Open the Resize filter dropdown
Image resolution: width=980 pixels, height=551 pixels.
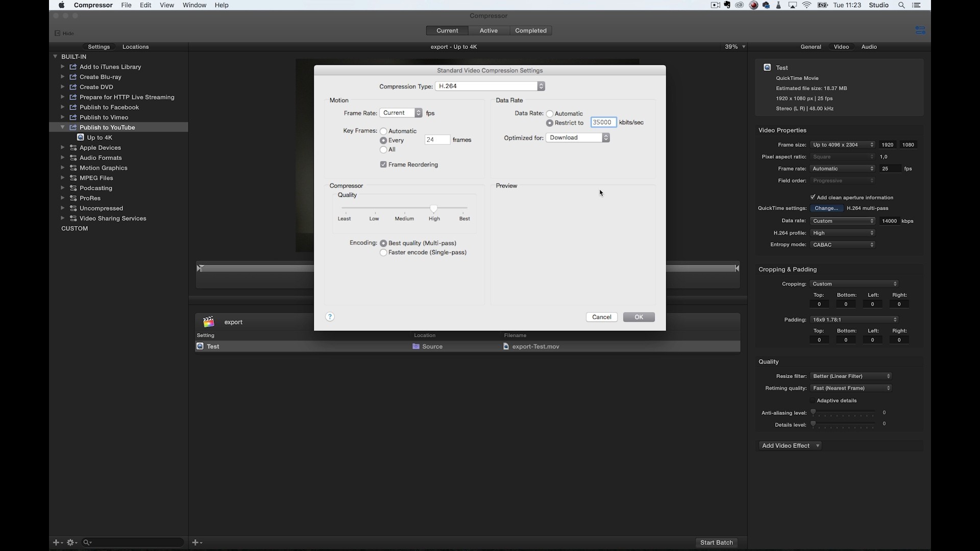point(851,376)
